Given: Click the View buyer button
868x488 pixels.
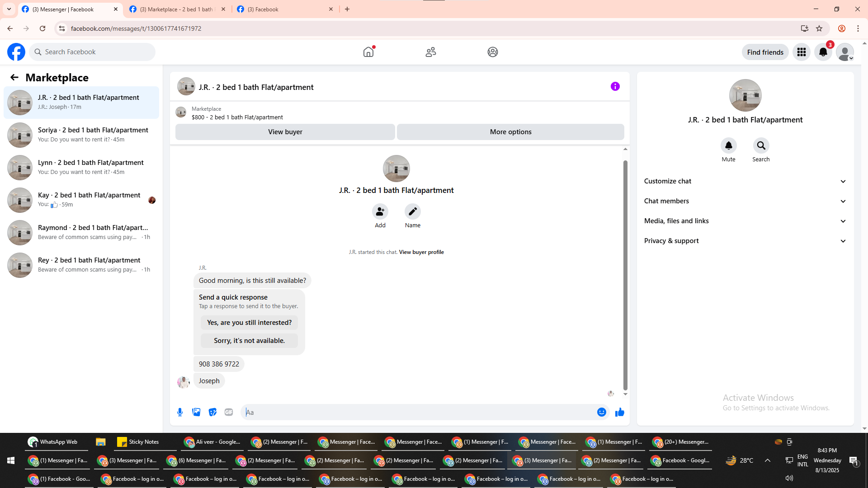Looking at the screenshot, I should [285, 132].
